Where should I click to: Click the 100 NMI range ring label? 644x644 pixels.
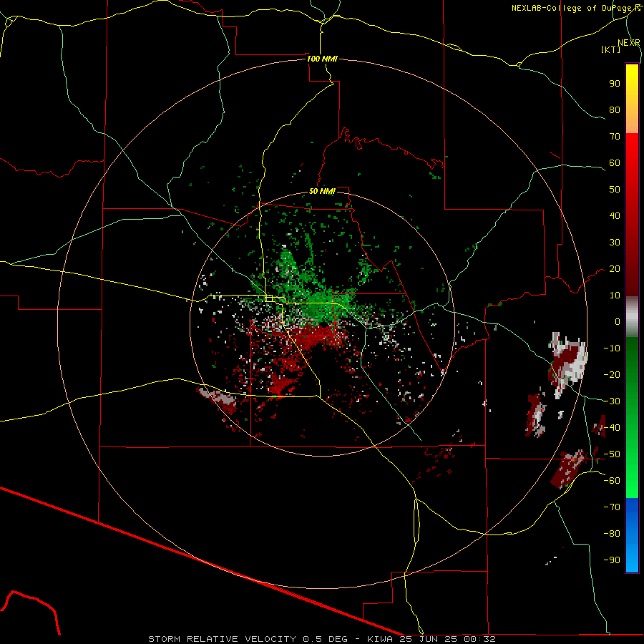322,59
